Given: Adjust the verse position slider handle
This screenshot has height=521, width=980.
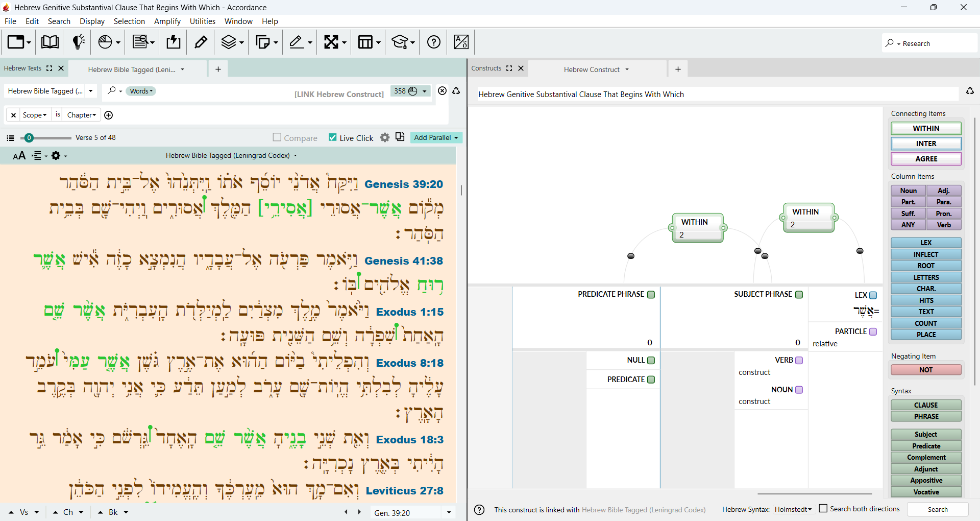Looking at the screenshot, I should 29,138.
